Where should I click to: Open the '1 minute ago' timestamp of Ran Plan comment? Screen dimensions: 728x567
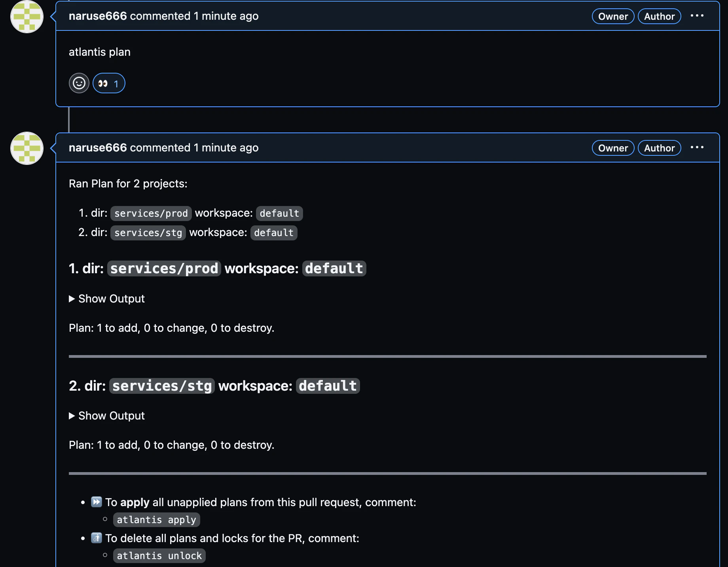point(226,147)
